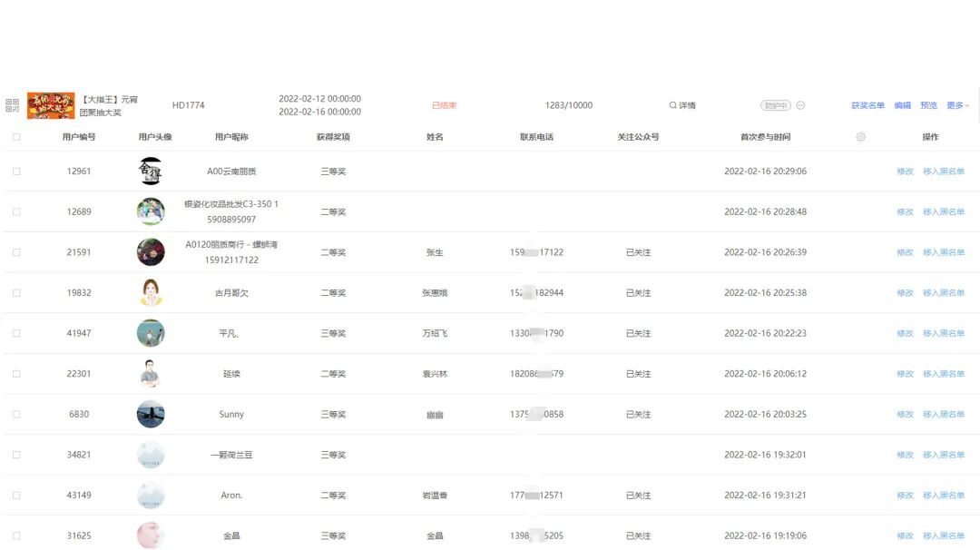The image size is (980, 550).
Task: Click 修改 for user 31625
Action: [x=905, y=535]
